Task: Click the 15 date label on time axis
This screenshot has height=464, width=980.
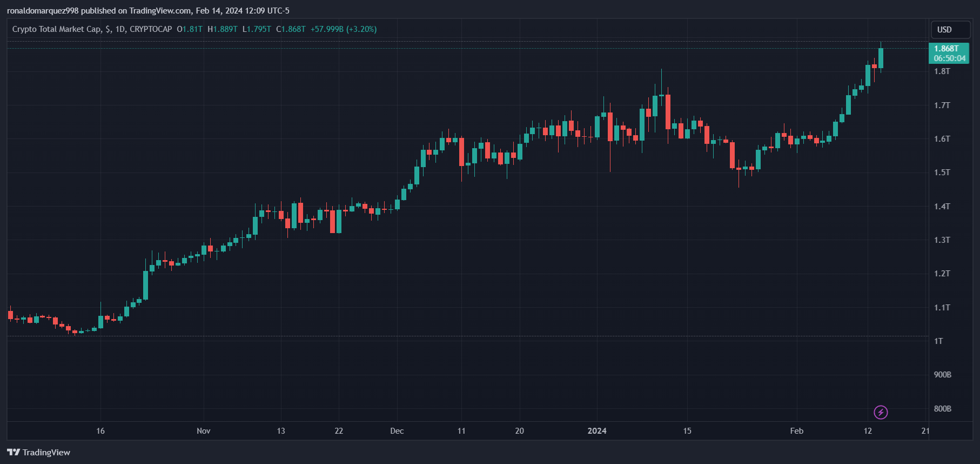Action: tap(687, 431)
